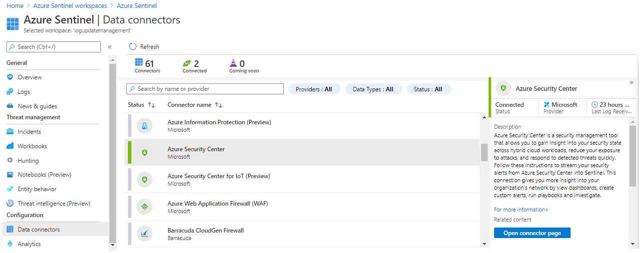Click the News & guides cloud icon
This screenshot has width=644, height=253.
pos(9,106)
